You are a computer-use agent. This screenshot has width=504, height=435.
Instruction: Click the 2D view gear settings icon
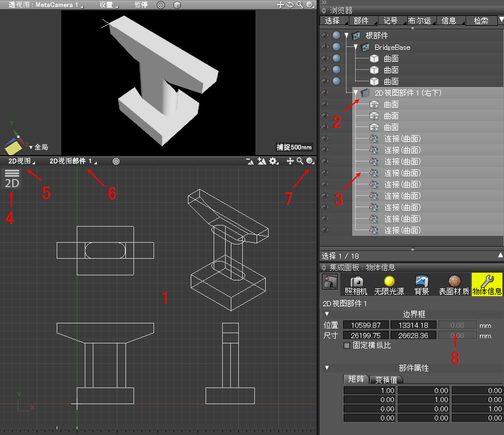point(274,162)
